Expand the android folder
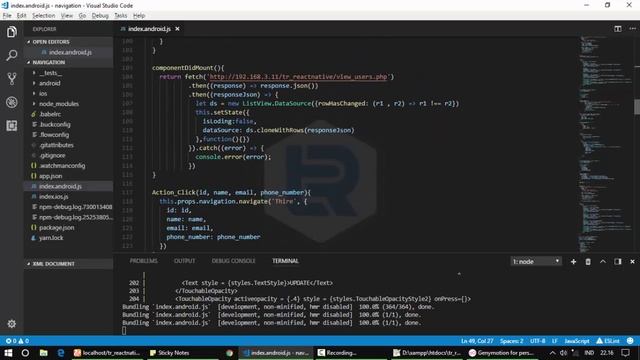The width and height of the screenshot is (640, 360). 49,83
